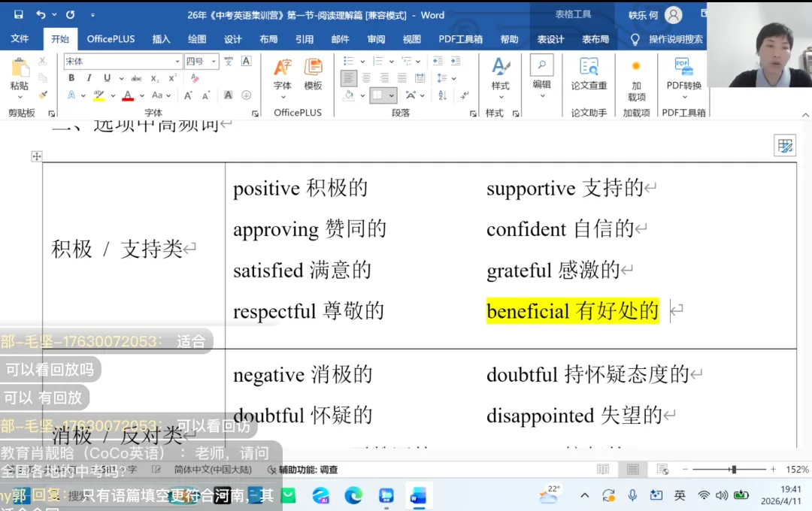Open the bulleted list icon
This screenshot has height=511, width=812.
[x=348, y=61]
